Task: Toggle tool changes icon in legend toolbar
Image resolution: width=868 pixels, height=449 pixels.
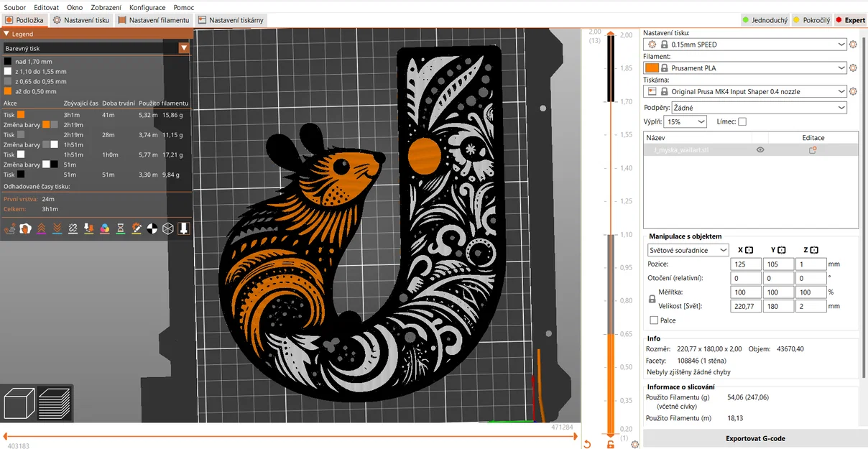Action: [x=88, y=228]
